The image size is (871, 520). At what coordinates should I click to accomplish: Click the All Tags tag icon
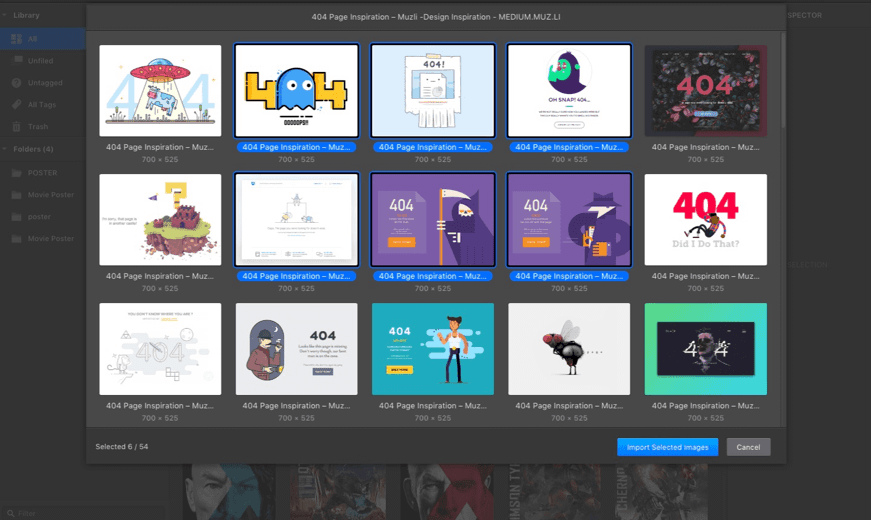pos(16,104)
